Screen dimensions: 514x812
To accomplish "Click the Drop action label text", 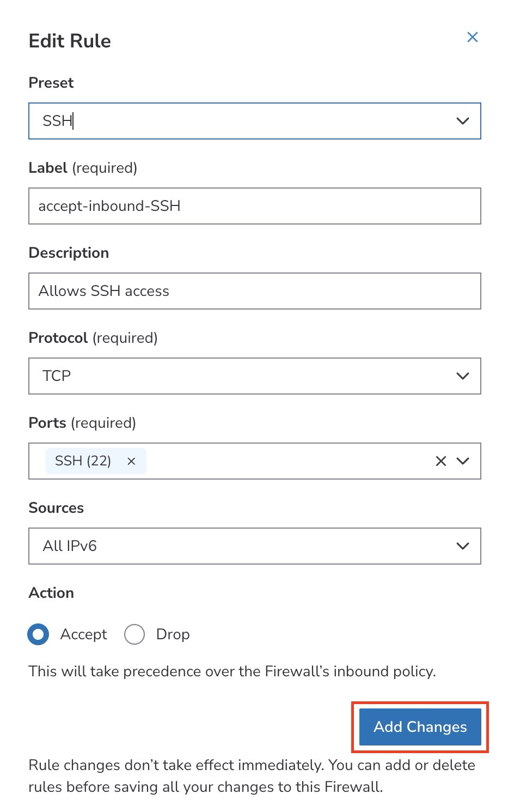I will pos(173,634).
